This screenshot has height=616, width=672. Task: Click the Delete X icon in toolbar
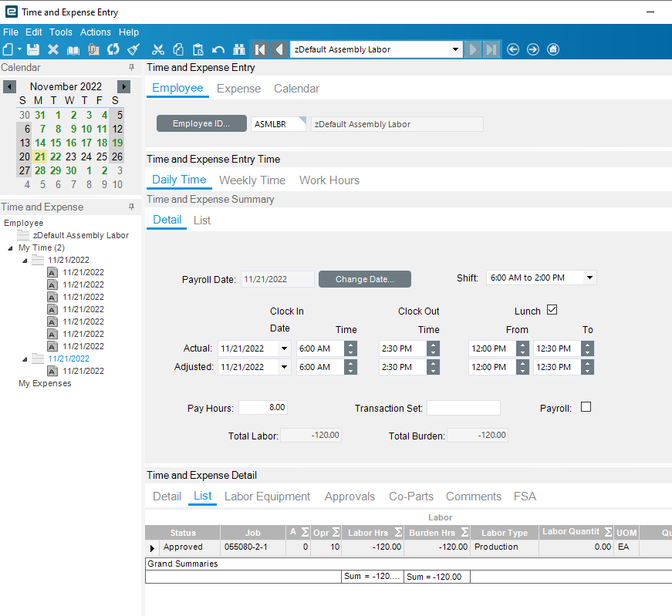tap(53, 49)
